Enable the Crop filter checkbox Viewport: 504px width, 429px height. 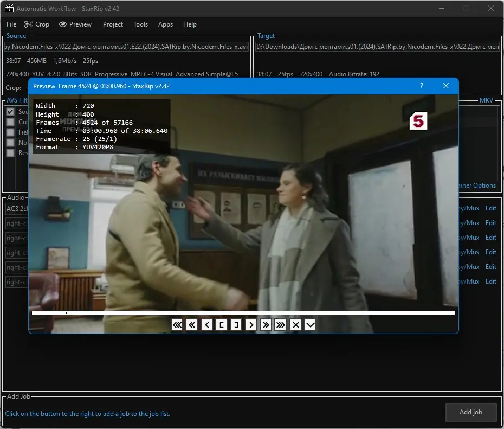(10, 122)
